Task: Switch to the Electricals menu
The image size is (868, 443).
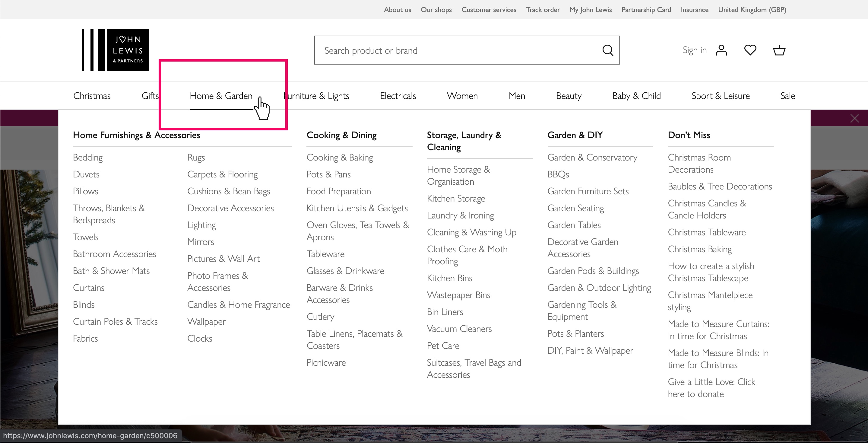Action: pos(398,96)
